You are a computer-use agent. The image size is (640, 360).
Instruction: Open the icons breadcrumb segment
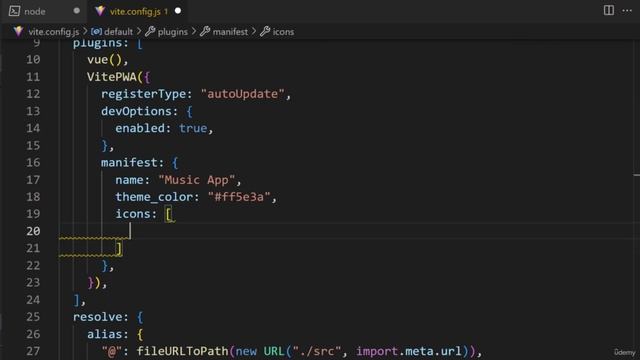[283, 32]
